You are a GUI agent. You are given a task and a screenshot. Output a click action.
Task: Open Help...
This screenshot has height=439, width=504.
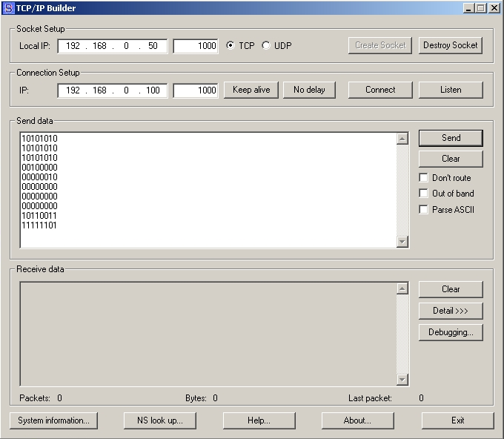coord(259,420)
